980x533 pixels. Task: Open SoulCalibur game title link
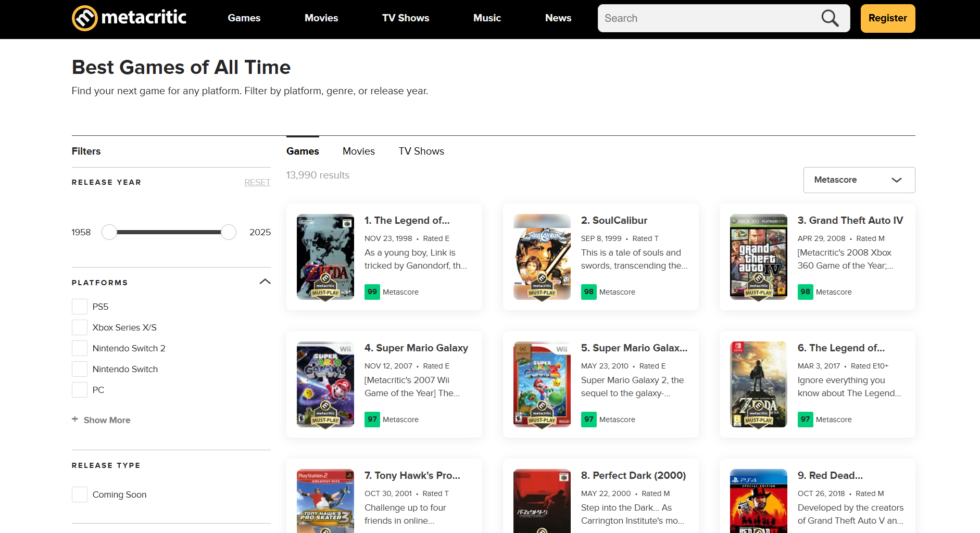coord(614,221)
